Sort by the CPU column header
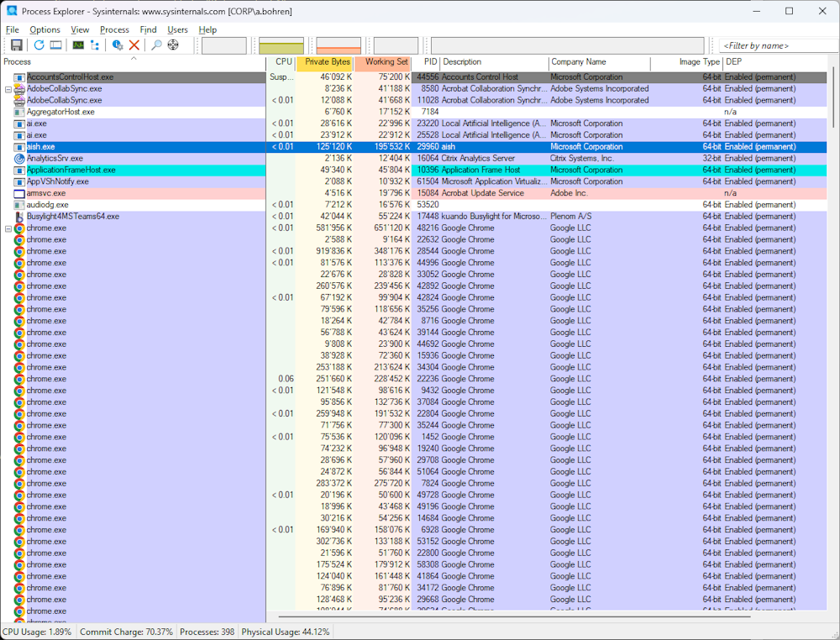 click(x=281, y=62)
